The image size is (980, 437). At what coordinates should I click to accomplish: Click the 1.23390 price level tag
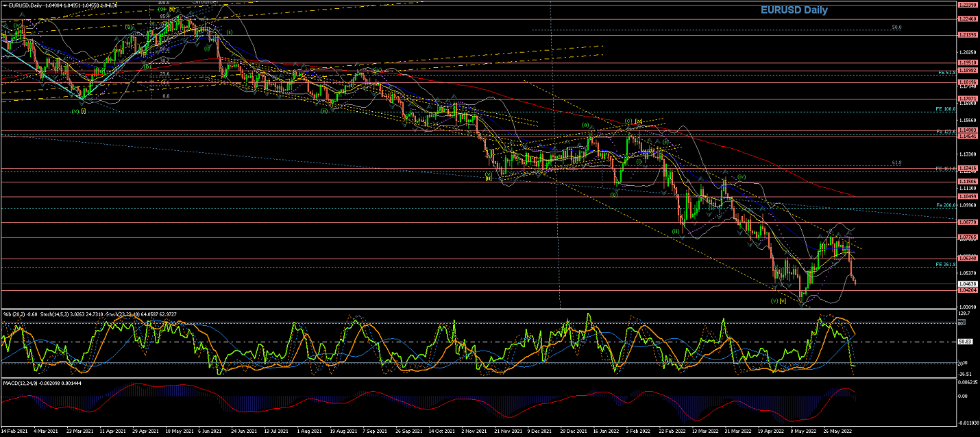tap(967, 4)
